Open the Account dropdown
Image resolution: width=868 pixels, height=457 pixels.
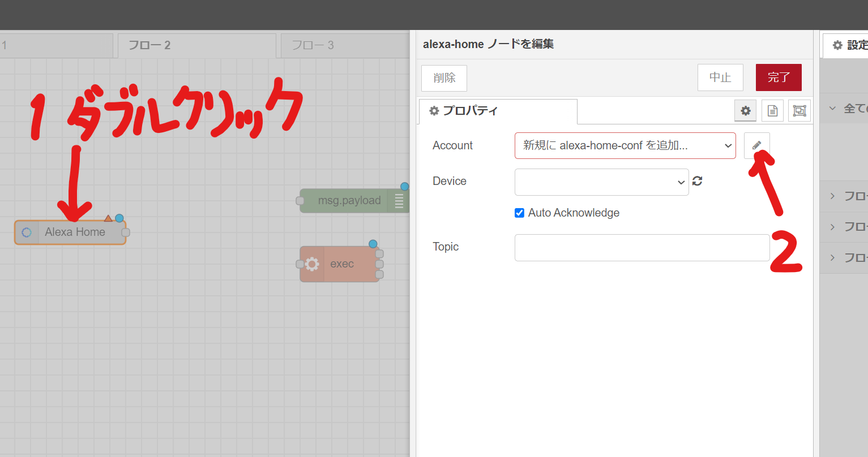(x=625, y=145)
